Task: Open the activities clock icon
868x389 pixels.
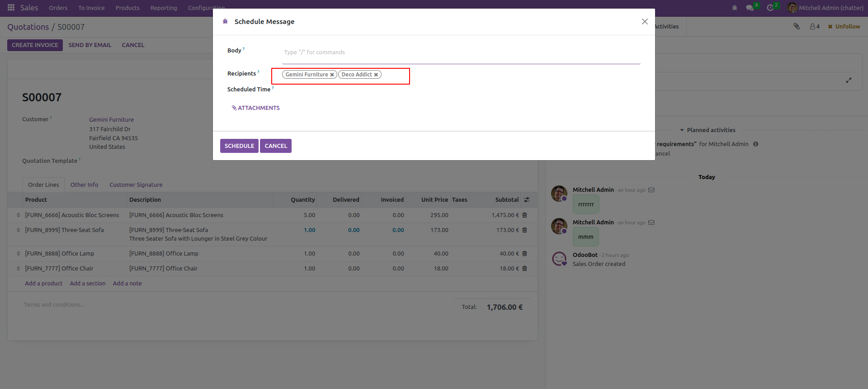Action: [x=770, y=8]
